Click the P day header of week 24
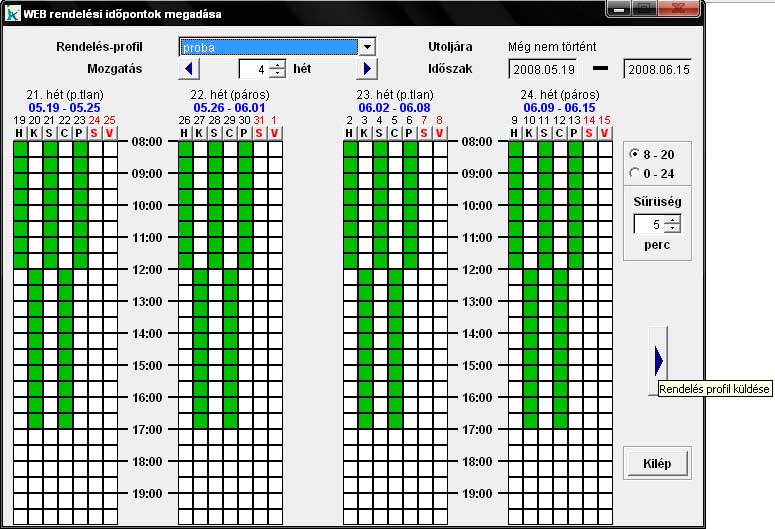Viewport: 775px width, 529px height. point(574,133)
